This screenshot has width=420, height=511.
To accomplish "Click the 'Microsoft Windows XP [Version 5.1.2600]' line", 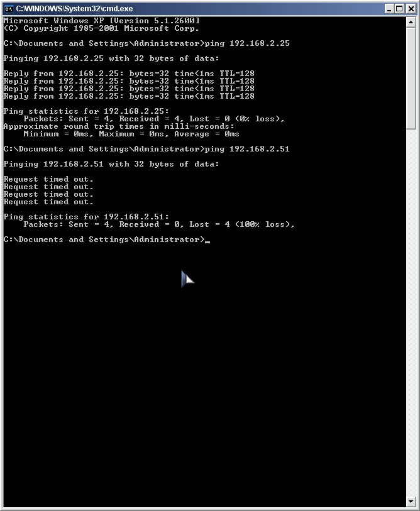I will click(x=101, y=21).
